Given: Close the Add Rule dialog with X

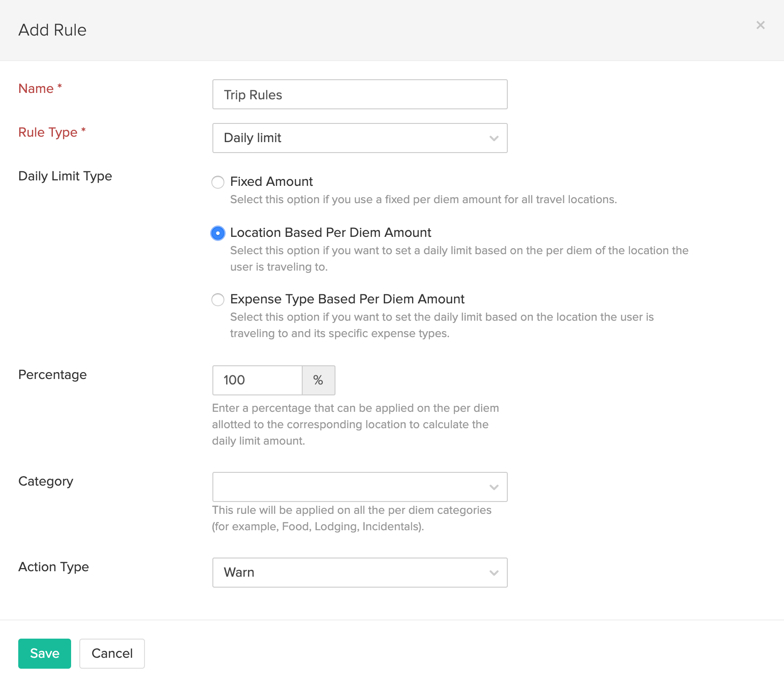Looking at the screenshot, I should click(760, 26).
